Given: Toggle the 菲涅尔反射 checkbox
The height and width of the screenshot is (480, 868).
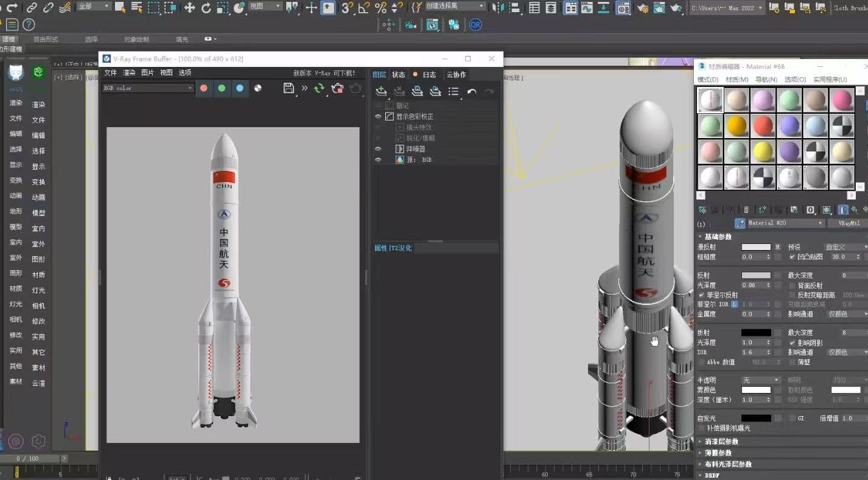Looking at the screenshot, I should pos(701,295).
